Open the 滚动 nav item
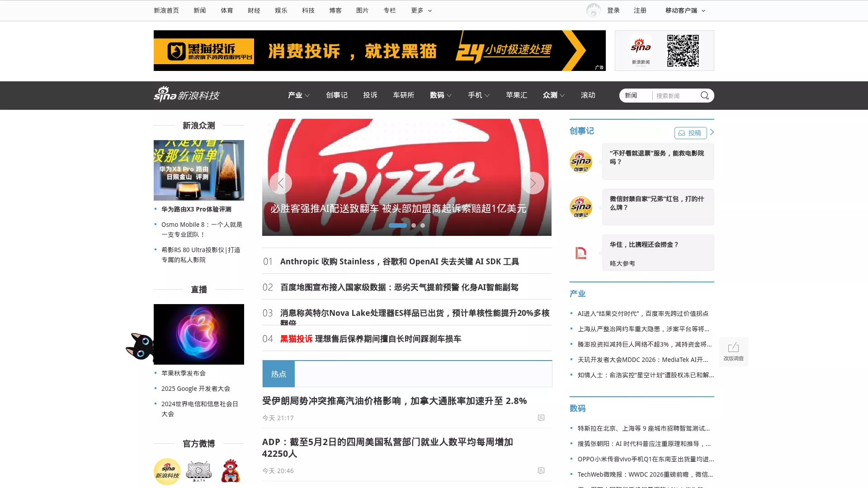Image resolution: width=868 pixels, height=488 pixels. (x=588, y=95)
